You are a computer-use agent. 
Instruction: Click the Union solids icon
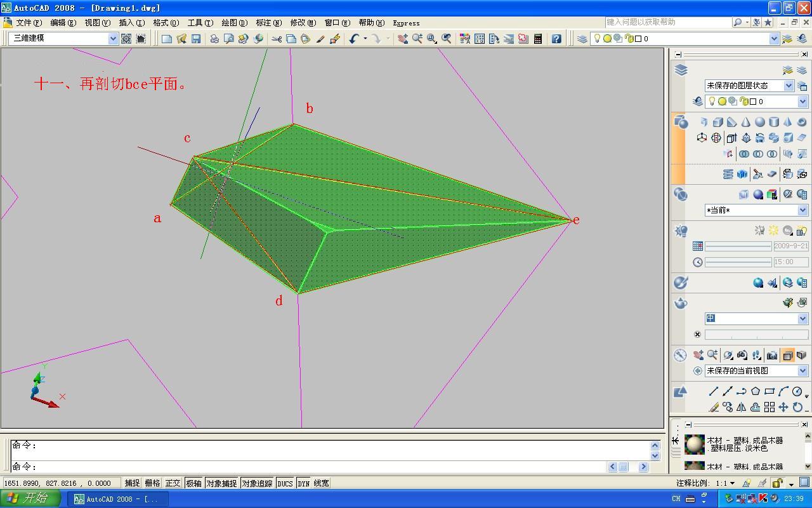pyautogui.click(x=744, y=154)
